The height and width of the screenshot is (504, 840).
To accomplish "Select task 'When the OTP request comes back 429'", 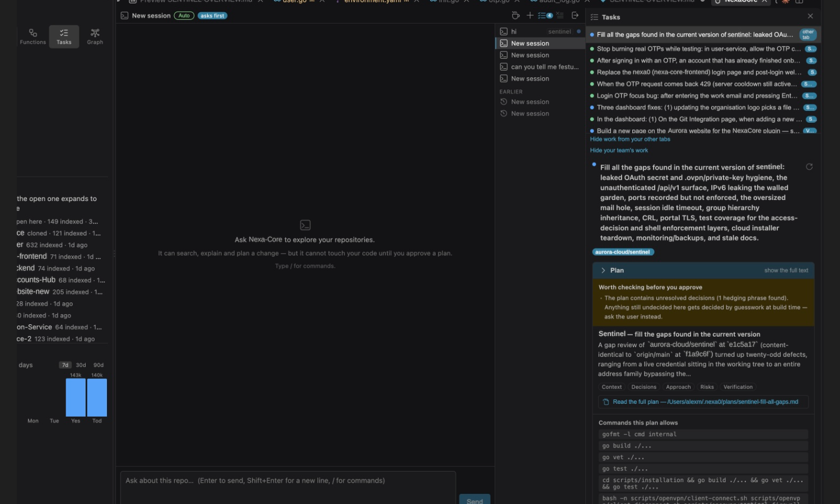I will [703, 84].
